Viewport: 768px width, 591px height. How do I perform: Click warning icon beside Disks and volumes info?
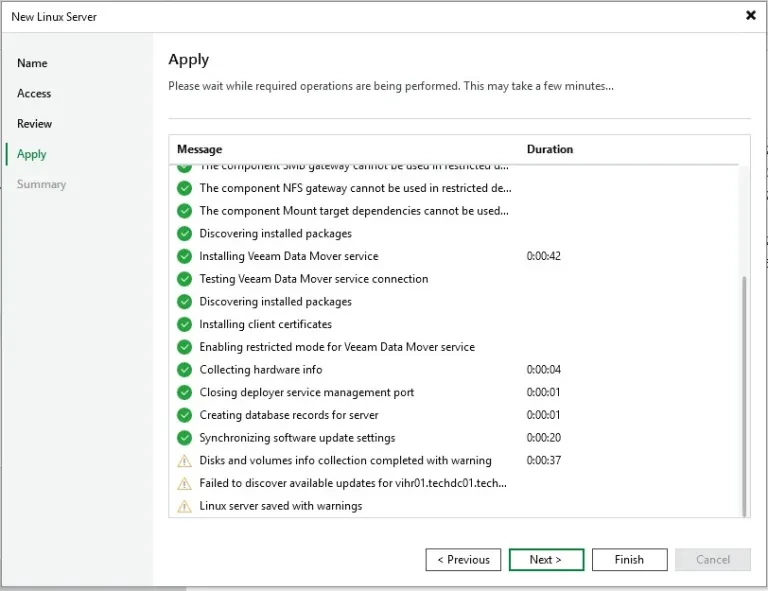[184, 461]
